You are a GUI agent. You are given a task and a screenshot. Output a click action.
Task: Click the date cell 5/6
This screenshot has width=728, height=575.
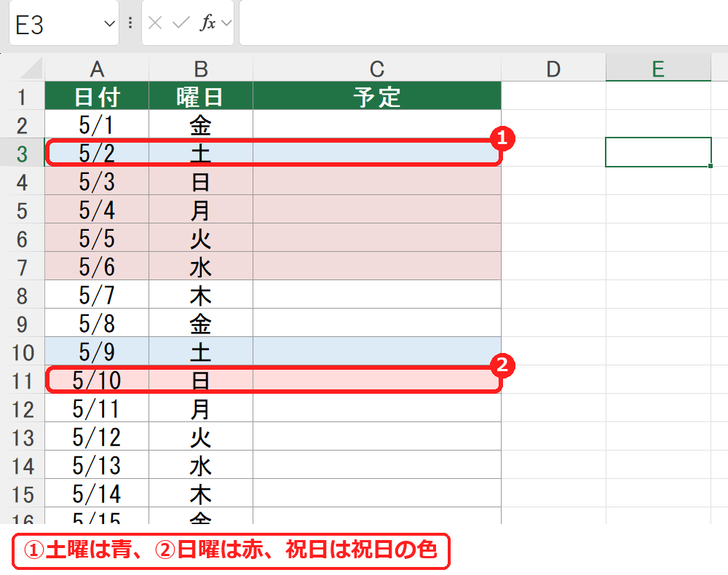pos(97,267)
